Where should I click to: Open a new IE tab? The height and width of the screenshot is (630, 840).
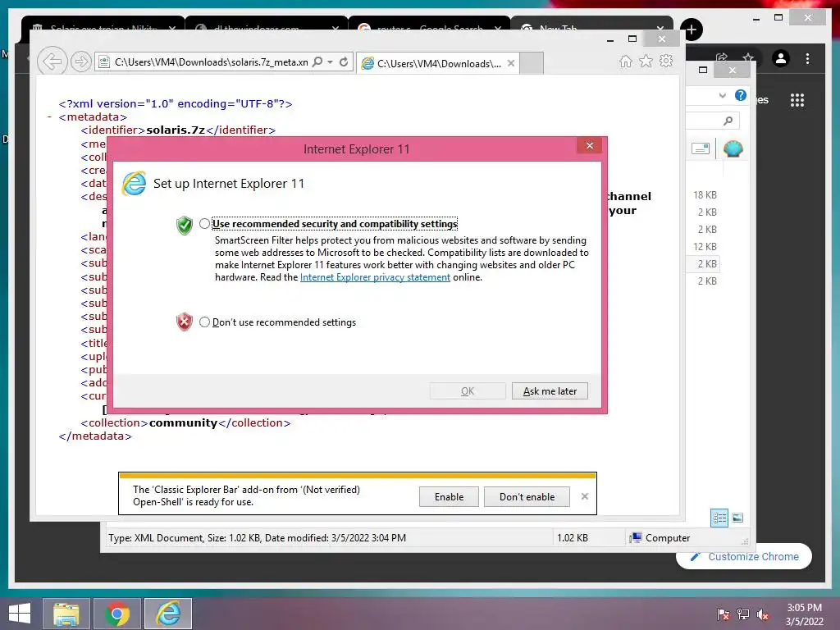532,63
